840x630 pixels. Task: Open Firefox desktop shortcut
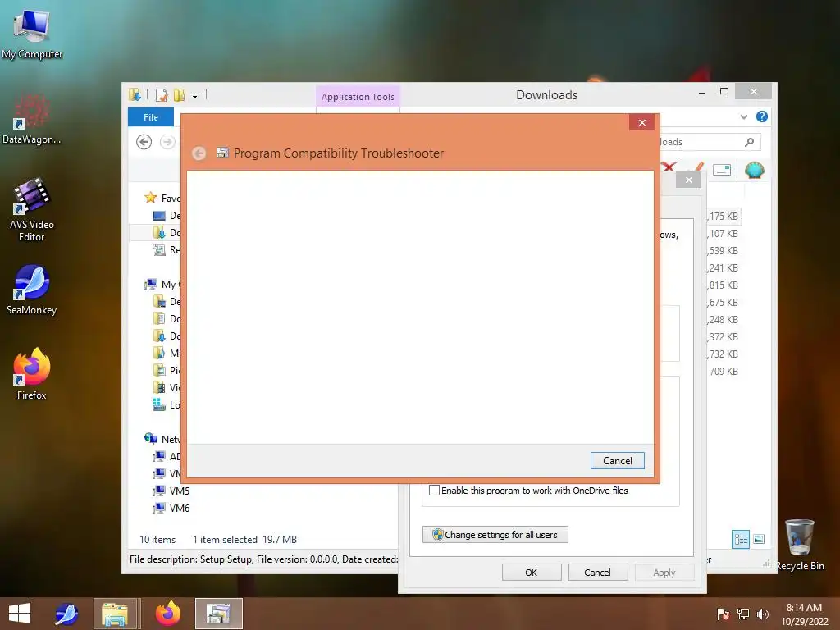click(x=32, y=374)
